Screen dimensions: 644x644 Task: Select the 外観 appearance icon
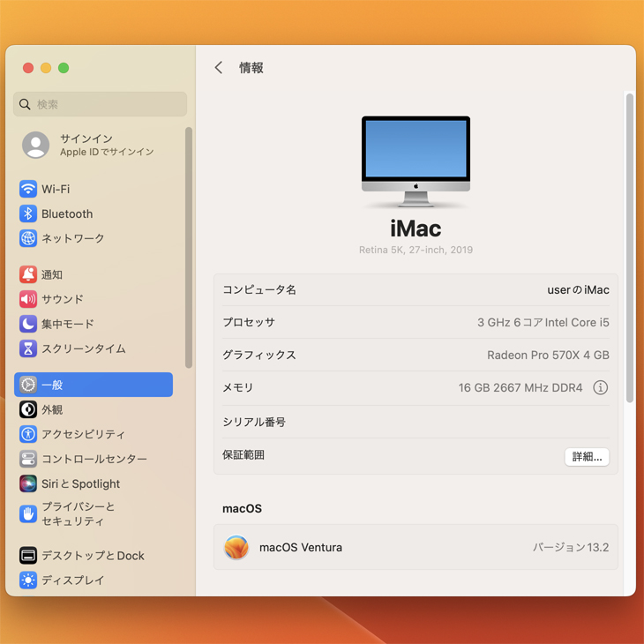pyautogui.click(x=28, y=409)
